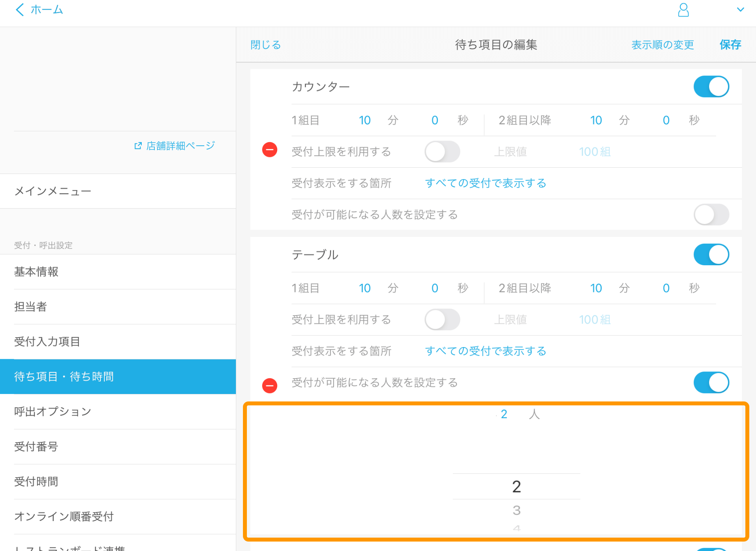
Task: Edit カウンター 2組目以降 minutes value 10
Action: [x=596, y=120]
